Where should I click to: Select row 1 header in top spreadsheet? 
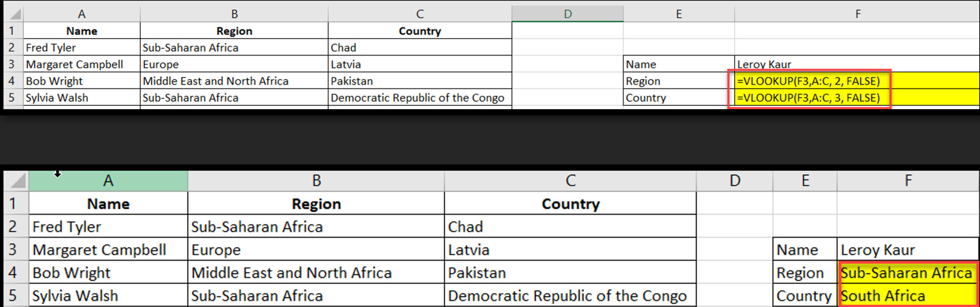click(13, 30)
